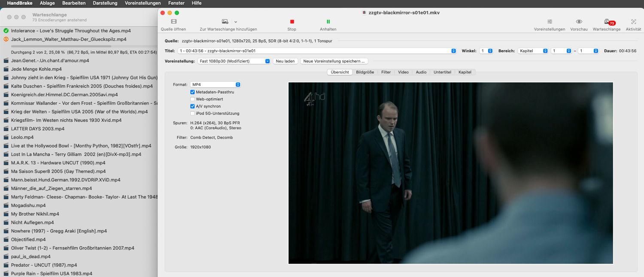Screen dimensions: 644x277
Task: Switch to the Video tab
Action: 403,72
